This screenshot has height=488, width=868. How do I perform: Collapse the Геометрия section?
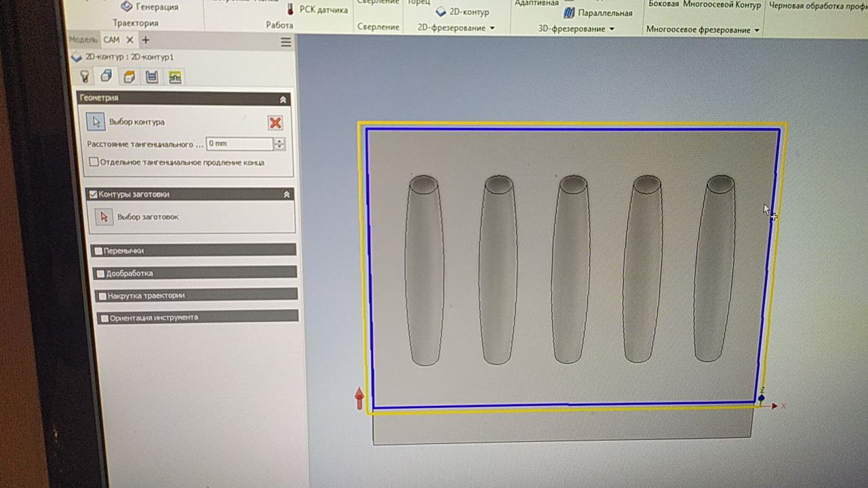point(283,99)
